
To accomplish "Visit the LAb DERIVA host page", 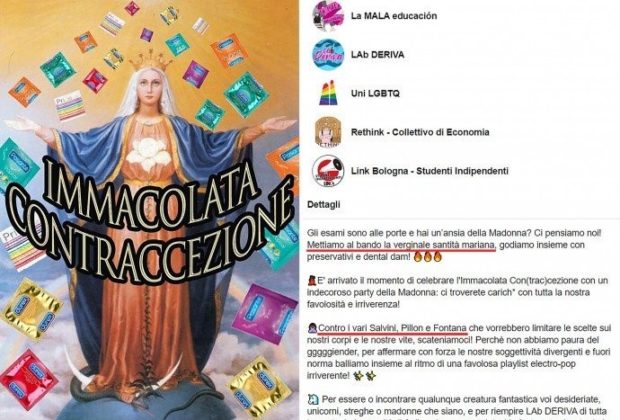I will (x=378, y=55).
